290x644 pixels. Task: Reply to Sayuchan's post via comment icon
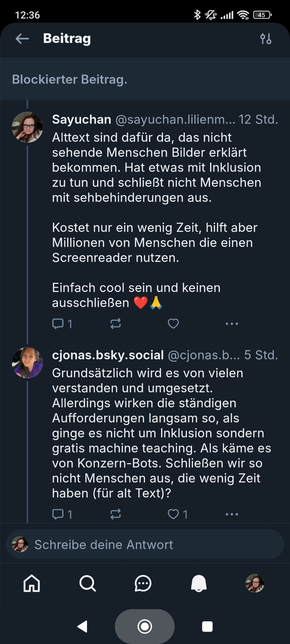(x=58, y=323)
